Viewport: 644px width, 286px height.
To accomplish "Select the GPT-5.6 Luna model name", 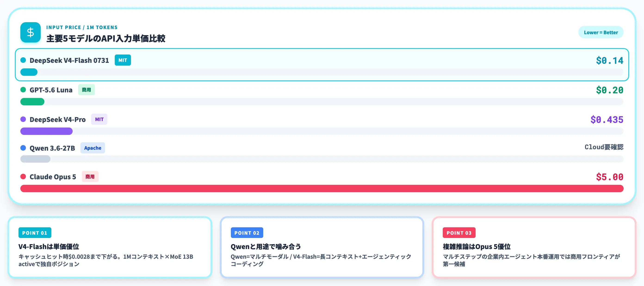I will pyautogui.click(x=51, y=90).
